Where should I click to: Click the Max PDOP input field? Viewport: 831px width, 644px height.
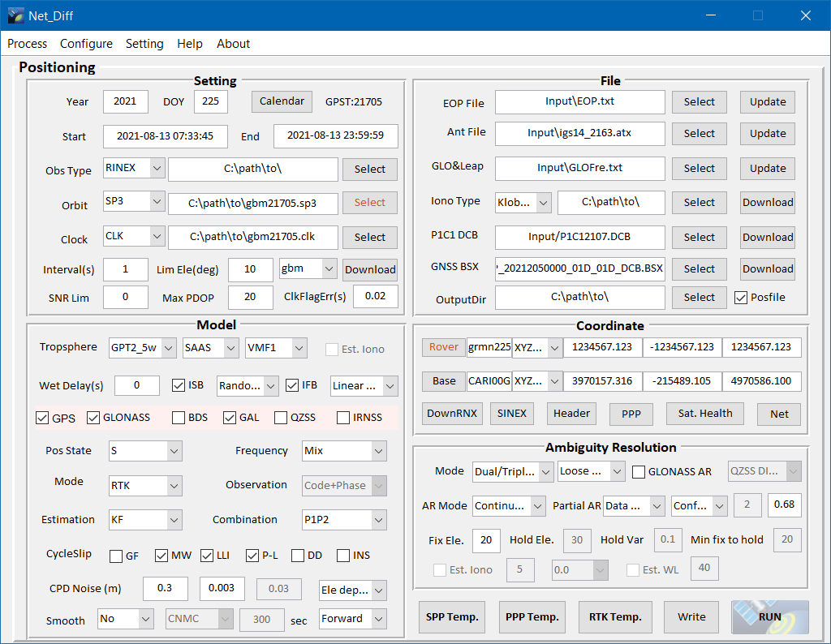[x=250, y=297]
